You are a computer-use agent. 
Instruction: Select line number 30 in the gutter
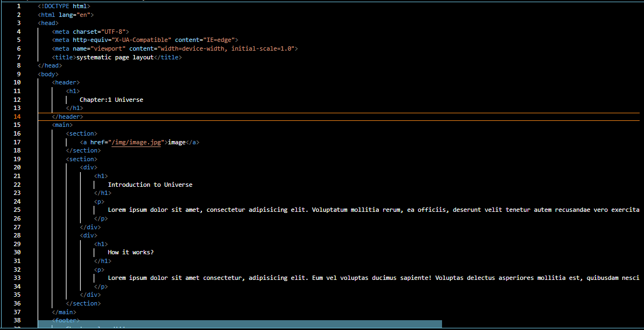(17, 252)
